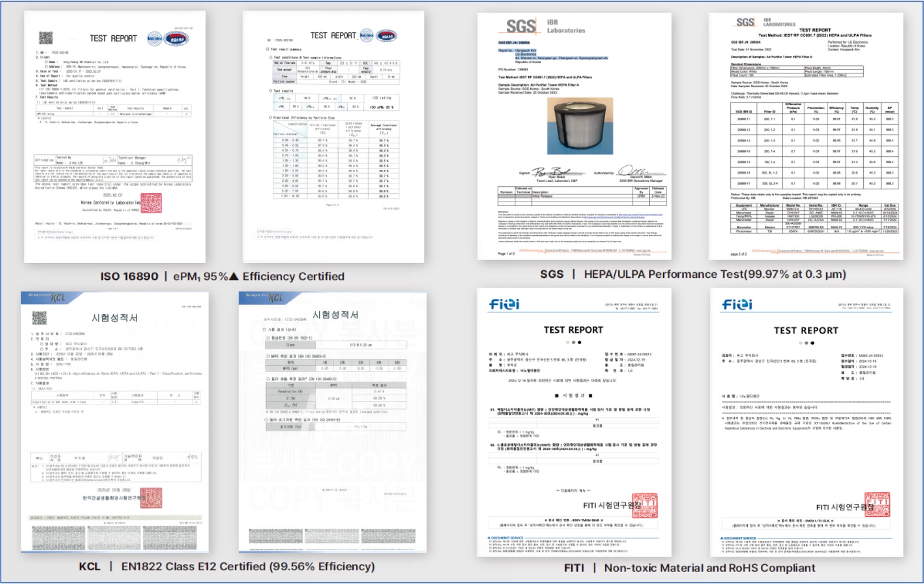Select the FITI Non-toxic Material and RoHS Compliant caption
This screenshot has height=584, width=924.
[x=689, y=568]
